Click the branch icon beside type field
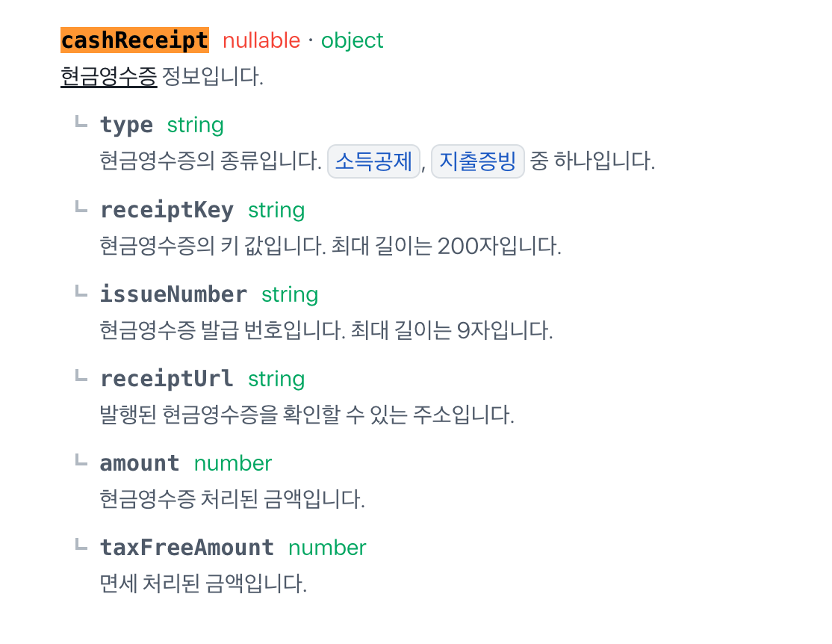The image size is (832, 644). pyautogui.click(x=81, y=122)
